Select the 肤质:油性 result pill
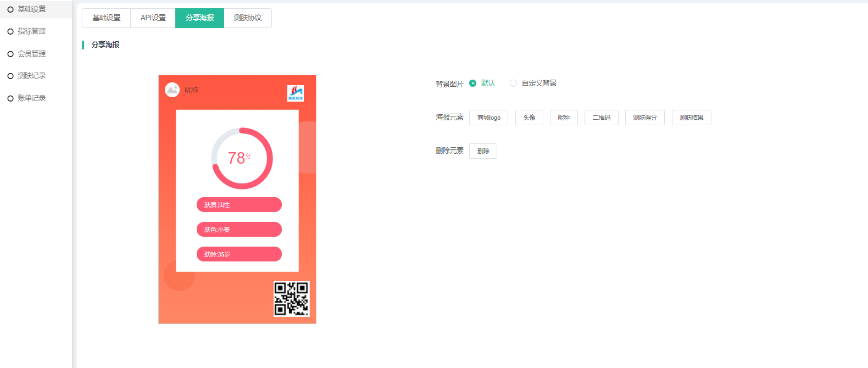Screen dimensions: 868x368 coord(239,205)
